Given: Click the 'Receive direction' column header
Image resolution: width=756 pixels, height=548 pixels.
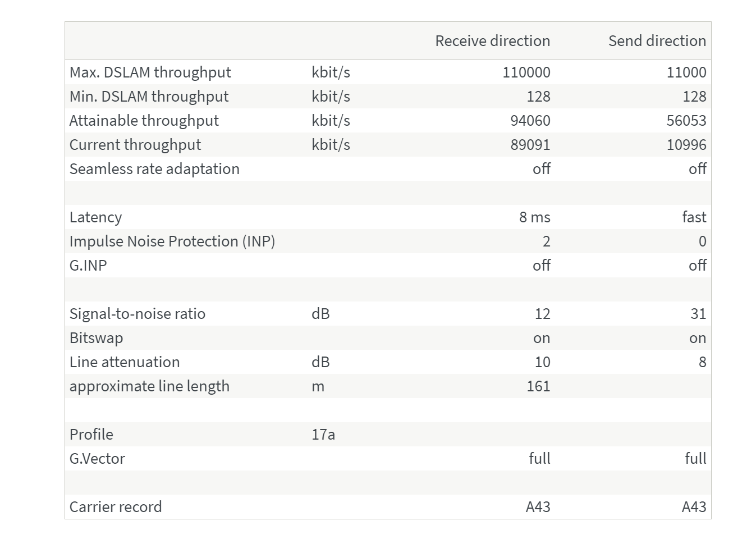Looking at the screenshot, I should 492,41.
